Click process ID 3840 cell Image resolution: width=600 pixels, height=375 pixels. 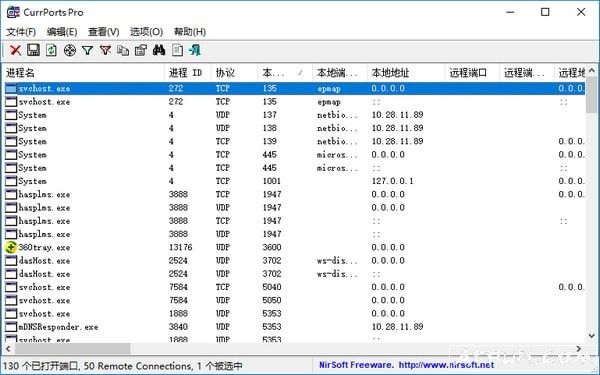[178, 327]
